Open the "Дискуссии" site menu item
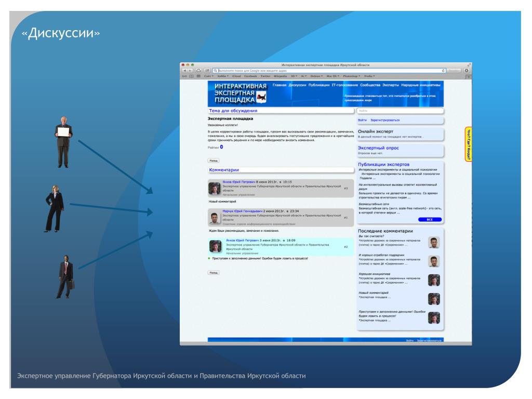Viewport: 532px width, 399px height. click(297, 85)
